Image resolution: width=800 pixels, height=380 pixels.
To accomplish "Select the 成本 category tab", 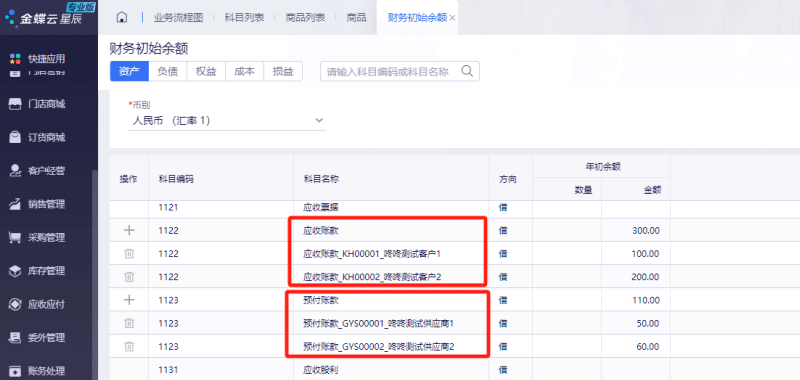I will (x=244, y=71).
